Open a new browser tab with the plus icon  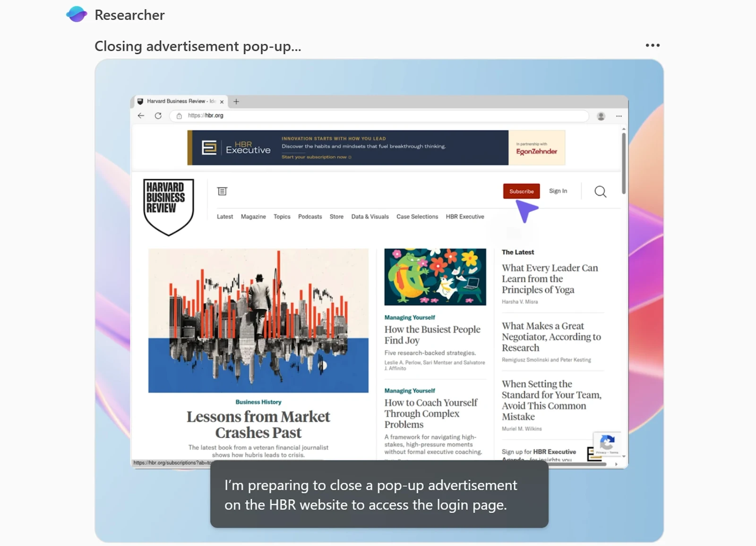236,101
